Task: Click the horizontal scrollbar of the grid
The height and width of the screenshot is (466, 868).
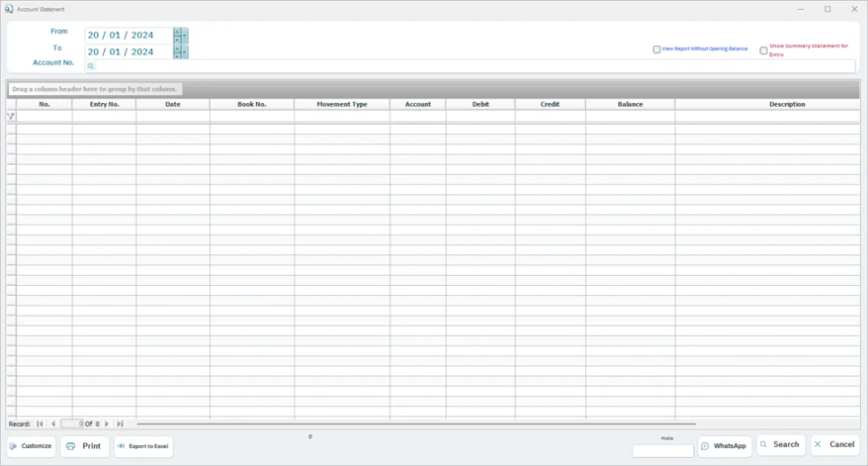Action: pos(416,423)
